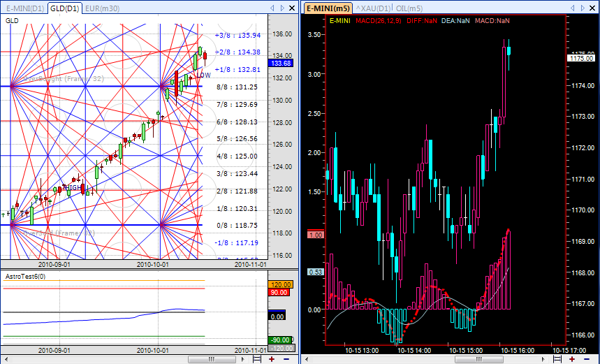Switch to the E-MINI(D1) tab

[x=24, y=8]
